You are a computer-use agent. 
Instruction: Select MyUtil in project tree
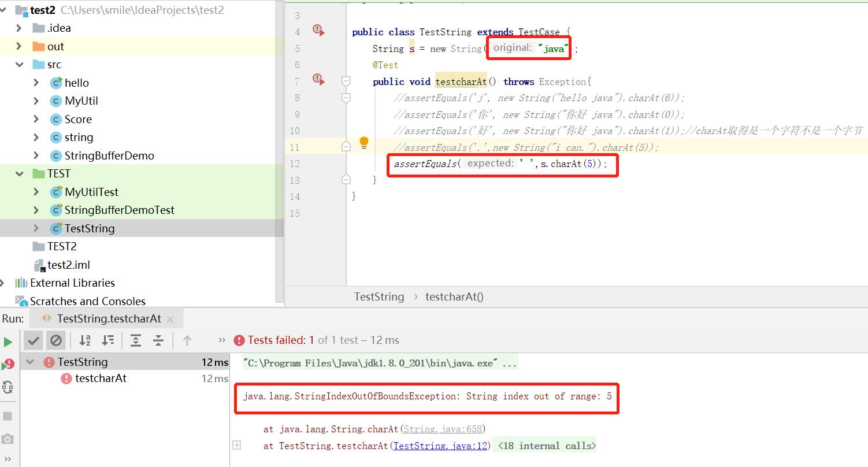coord(81,101)
